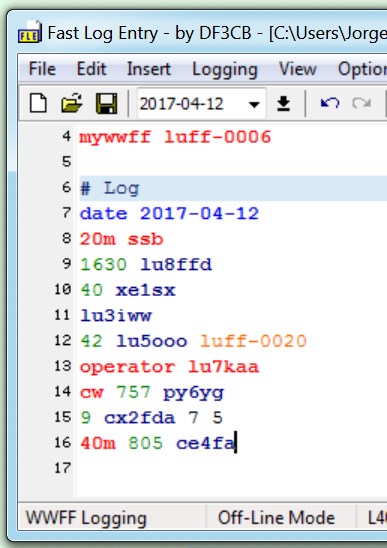Open the Insert menu
387x548 pixels.
(149, 69)
